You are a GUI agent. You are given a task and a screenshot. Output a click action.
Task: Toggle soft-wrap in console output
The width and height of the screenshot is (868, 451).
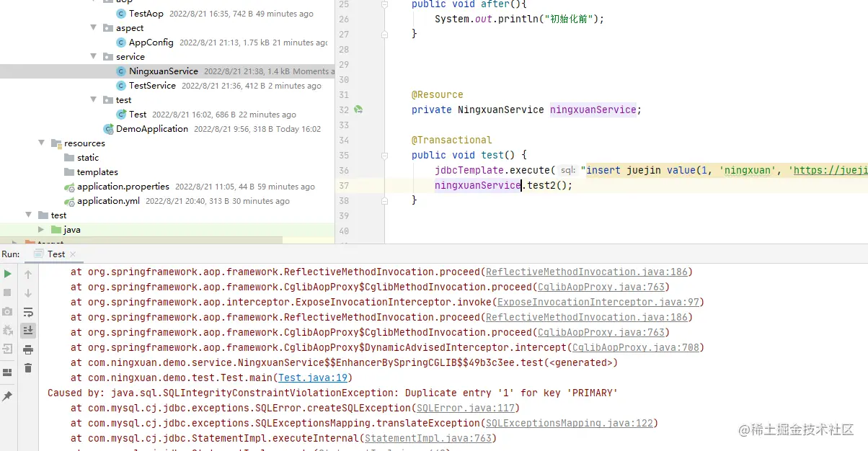click(x=28, y=311)
